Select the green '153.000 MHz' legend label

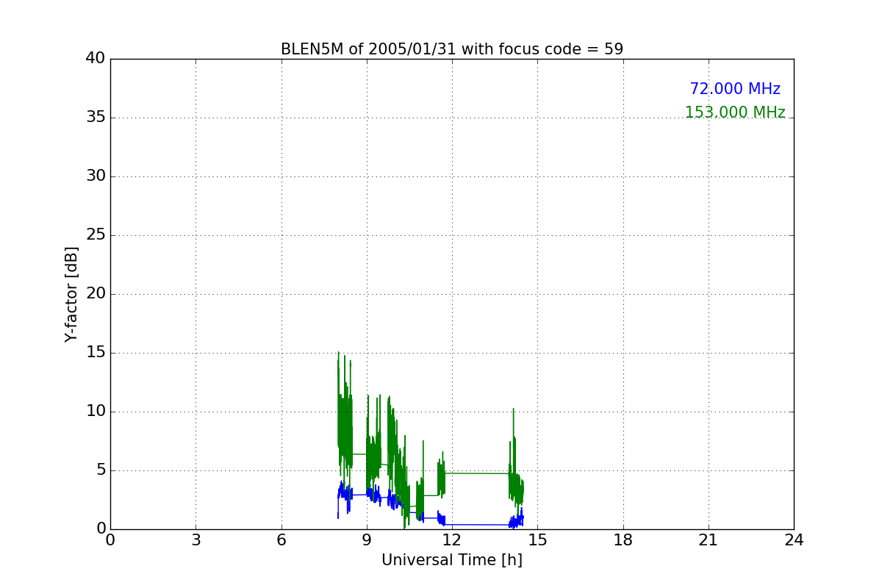(x=735, y=112)
